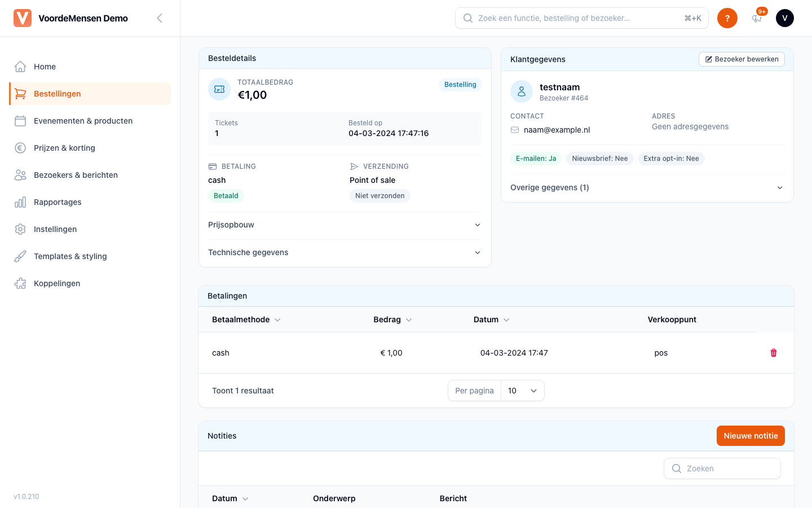Click the Home house icon
Screen dimensions: 812x508
click(x=20, y=67)
